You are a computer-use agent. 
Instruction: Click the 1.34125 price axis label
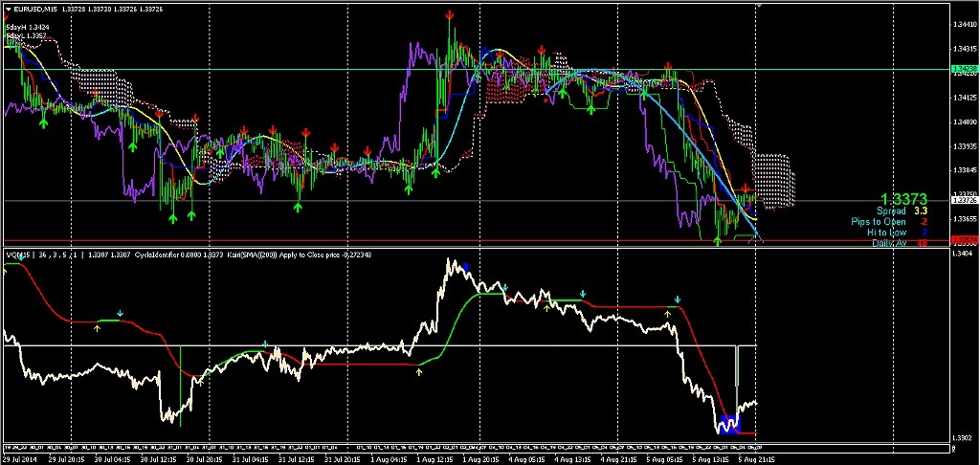[963, 98]
